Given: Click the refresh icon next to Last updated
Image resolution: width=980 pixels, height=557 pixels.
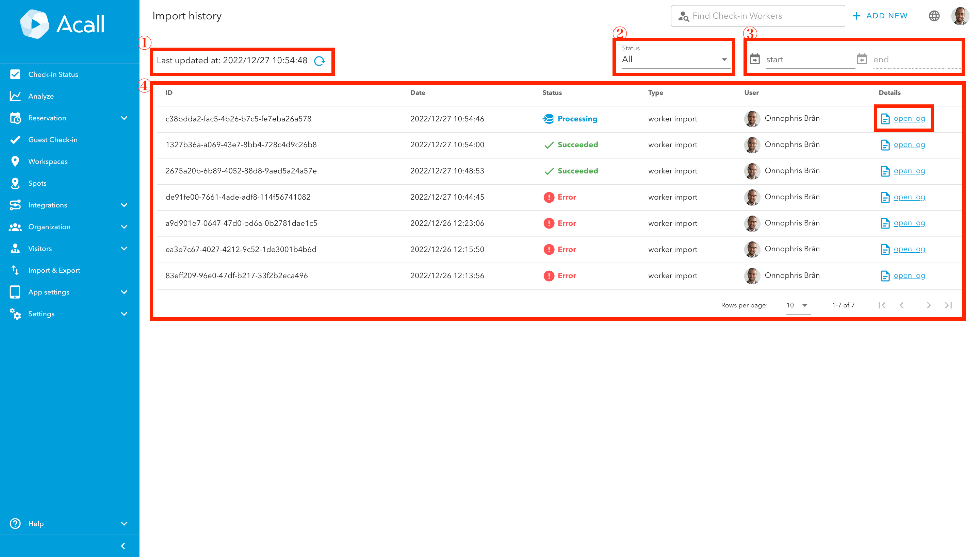Looking at the screenshot, I should click(x=319, y=61).
